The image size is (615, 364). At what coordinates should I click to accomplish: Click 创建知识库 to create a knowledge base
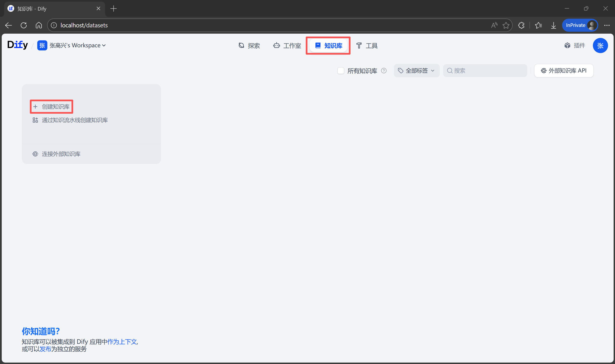[52, 106]
